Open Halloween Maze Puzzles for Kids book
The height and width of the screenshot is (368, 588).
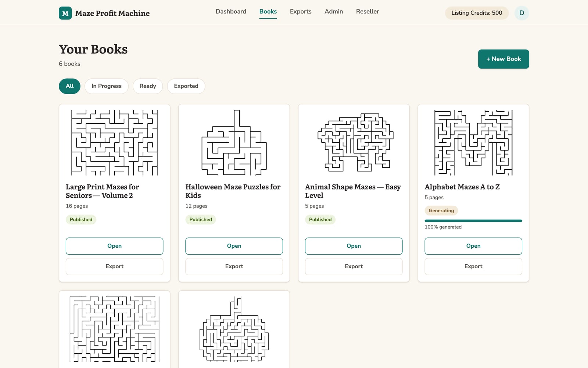click(x=234, y=246)
